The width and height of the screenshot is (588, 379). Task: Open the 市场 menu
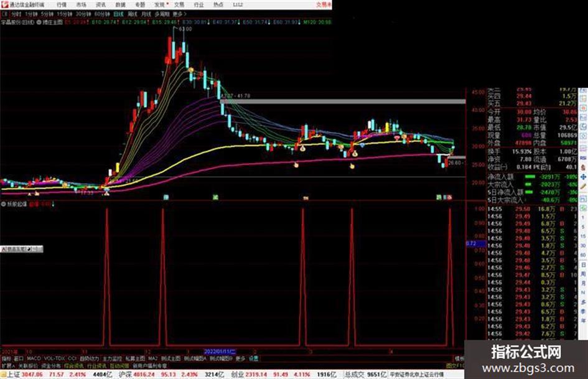coord(81,5)
